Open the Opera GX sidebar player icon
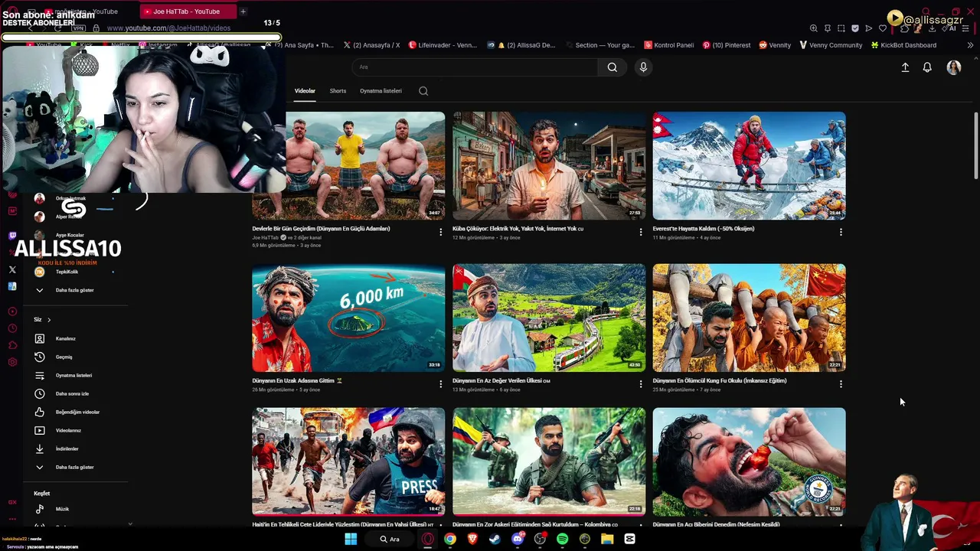Image resolution: width=980 pixels, height=551 pixels. click(12, 311)
